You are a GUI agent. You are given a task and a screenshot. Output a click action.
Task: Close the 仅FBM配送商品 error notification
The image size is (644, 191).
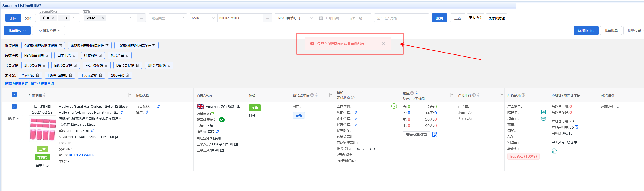[x=383, y=43]
